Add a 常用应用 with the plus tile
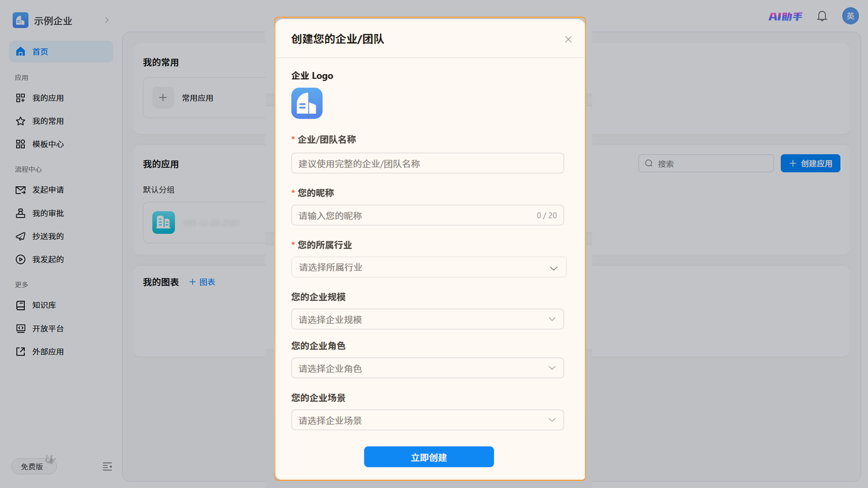 click(x=163, y=98)
